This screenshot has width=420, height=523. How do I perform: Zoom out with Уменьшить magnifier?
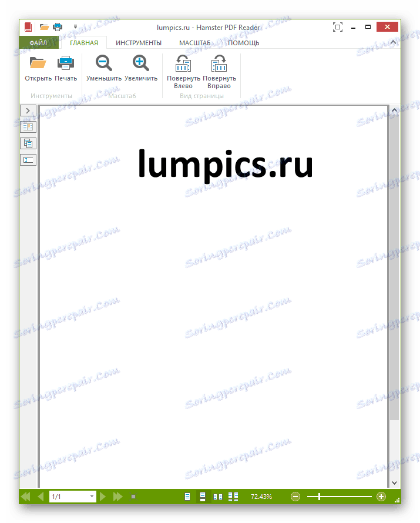104,69
